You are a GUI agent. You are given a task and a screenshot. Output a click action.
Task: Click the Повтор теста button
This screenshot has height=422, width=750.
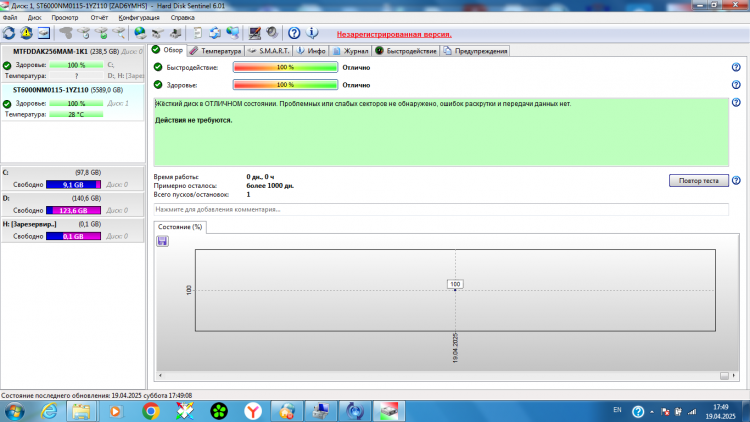pos(699,180)
